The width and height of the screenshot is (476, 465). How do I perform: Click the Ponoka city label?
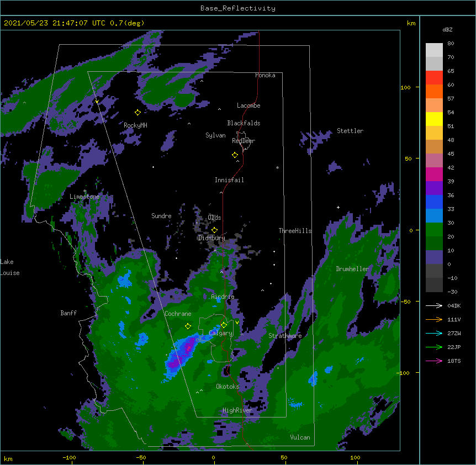(265, 75)
